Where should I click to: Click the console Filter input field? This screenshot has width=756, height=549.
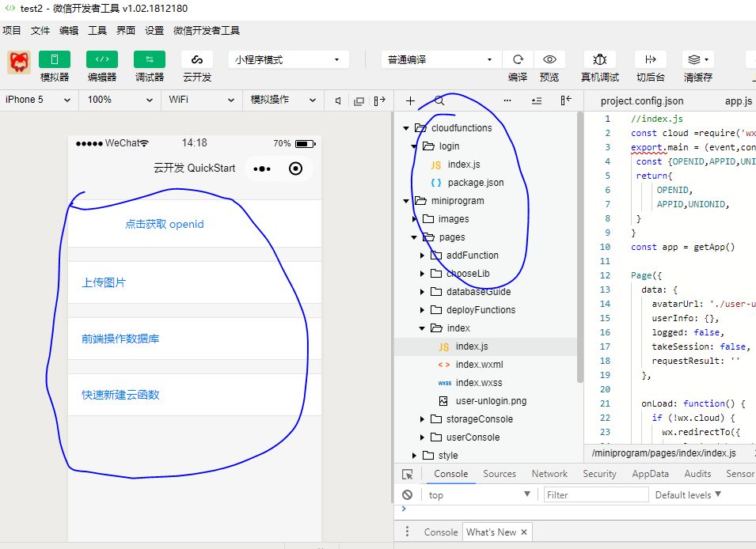(x=596, y=495)
